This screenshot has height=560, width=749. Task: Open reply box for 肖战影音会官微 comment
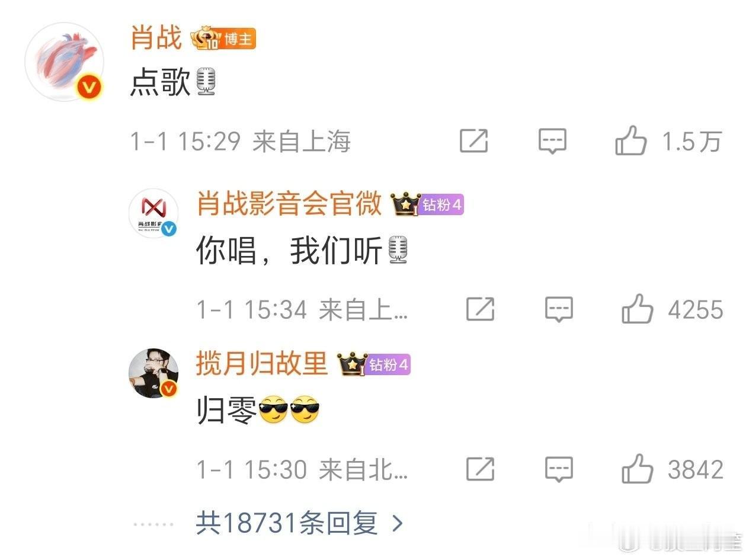tap(559, 309)
